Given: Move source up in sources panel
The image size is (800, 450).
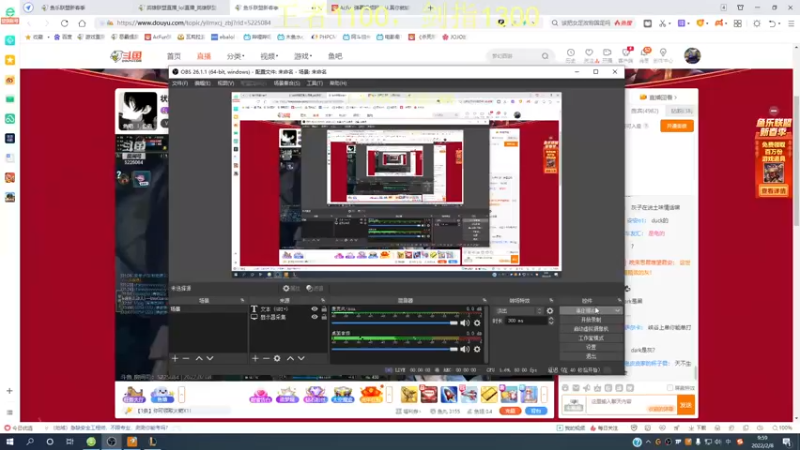Looking at the screenshot, I should pos(290,359).
